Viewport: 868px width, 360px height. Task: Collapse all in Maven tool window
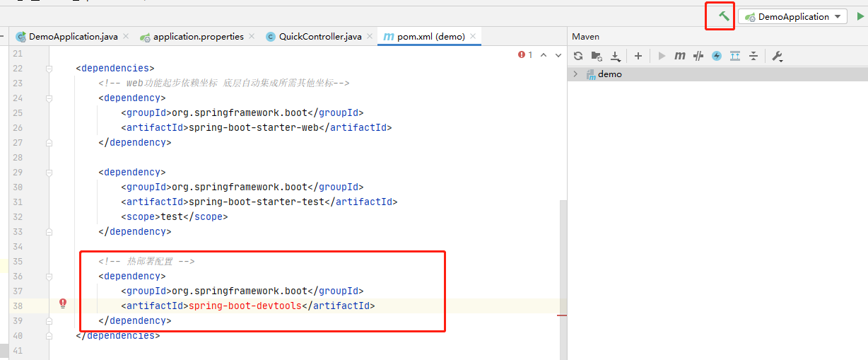pyautogui.click(x=753, y=56)
